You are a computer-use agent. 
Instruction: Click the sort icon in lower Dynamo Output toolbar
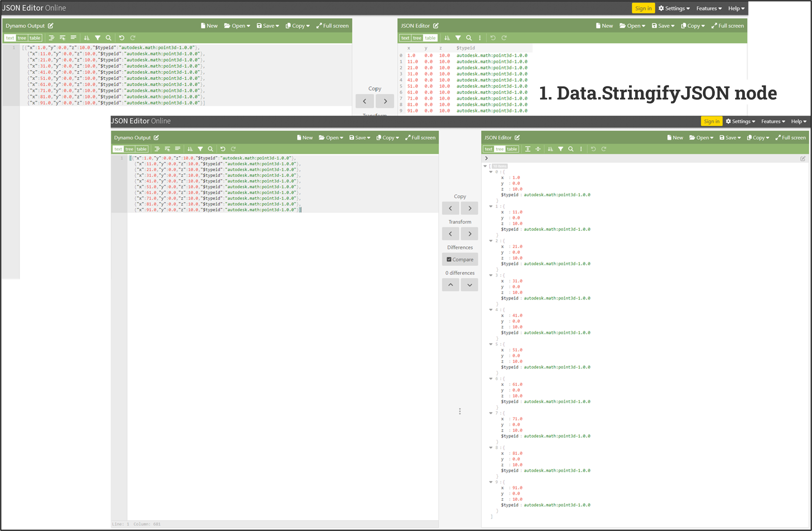190,149
